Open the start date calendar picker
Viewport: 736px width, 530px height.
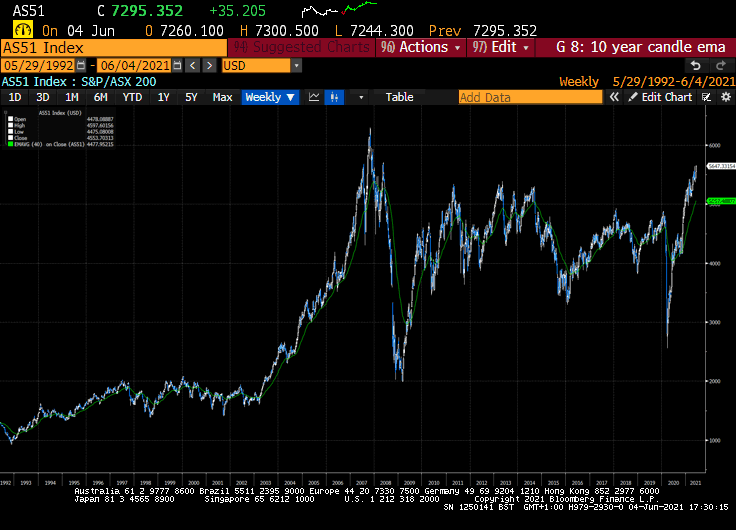coord(81,65)
